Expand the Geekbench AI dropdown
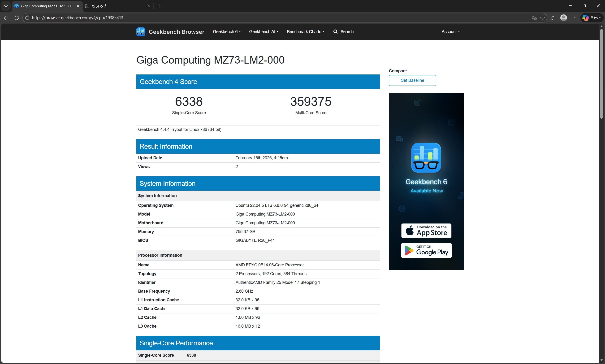Screen dimensions: 605x364 (264, 32)
